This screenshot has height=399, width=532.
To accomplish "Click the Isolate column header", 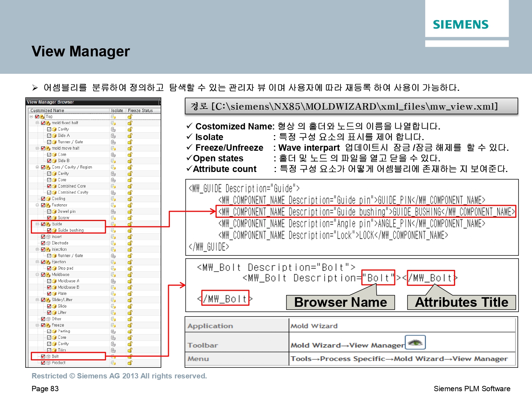I will [117, 111].
